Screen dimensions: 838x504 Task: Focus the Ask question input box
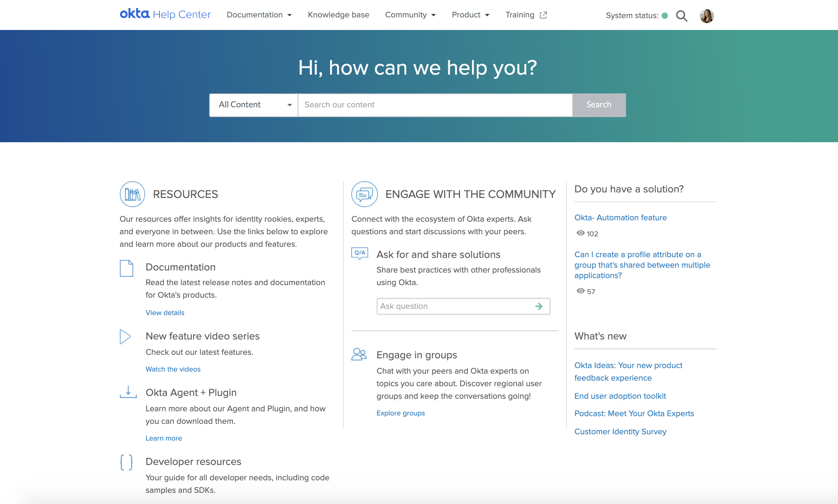pyautogui.click(x=463, y=306)
